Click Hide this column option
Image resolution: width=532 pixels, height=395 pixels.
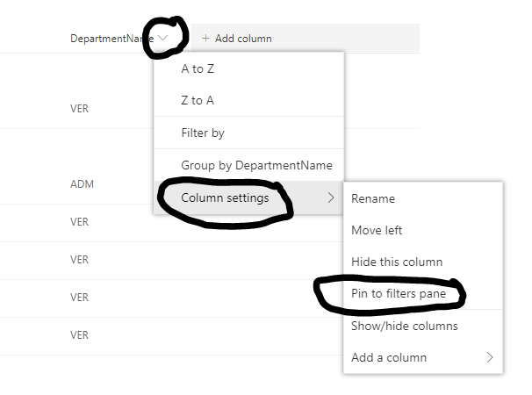397,262
